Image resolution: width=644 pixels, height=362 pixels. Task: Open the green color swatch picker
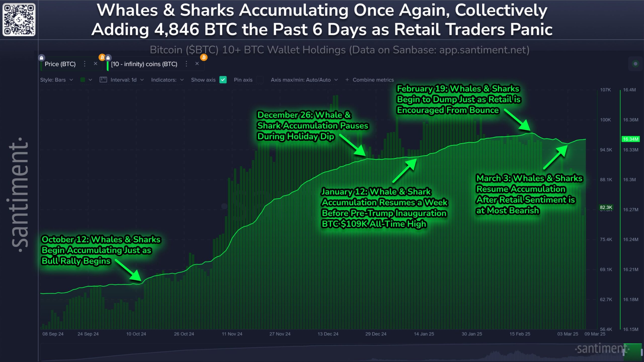86,80
